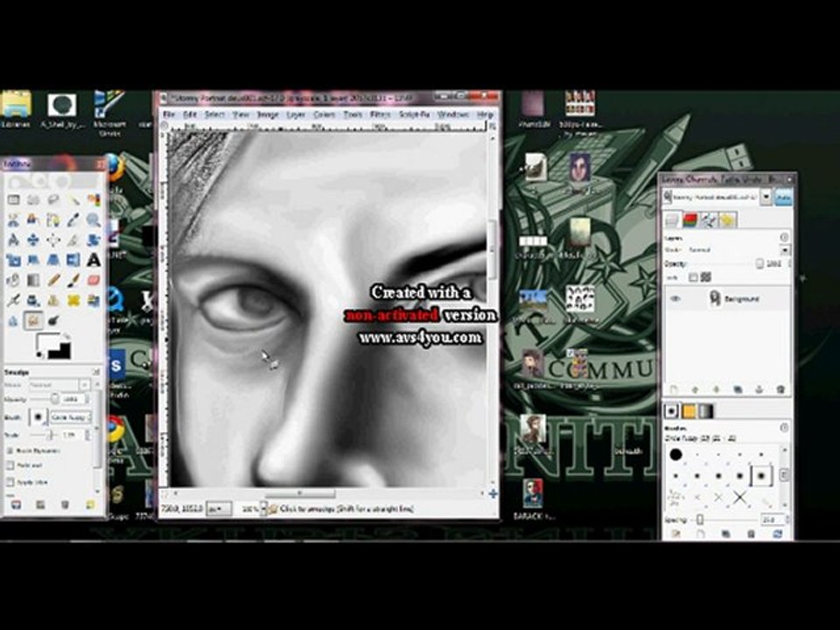Pick the large solid circle brush
The image size is (840, 630).
tap(675, 455)
